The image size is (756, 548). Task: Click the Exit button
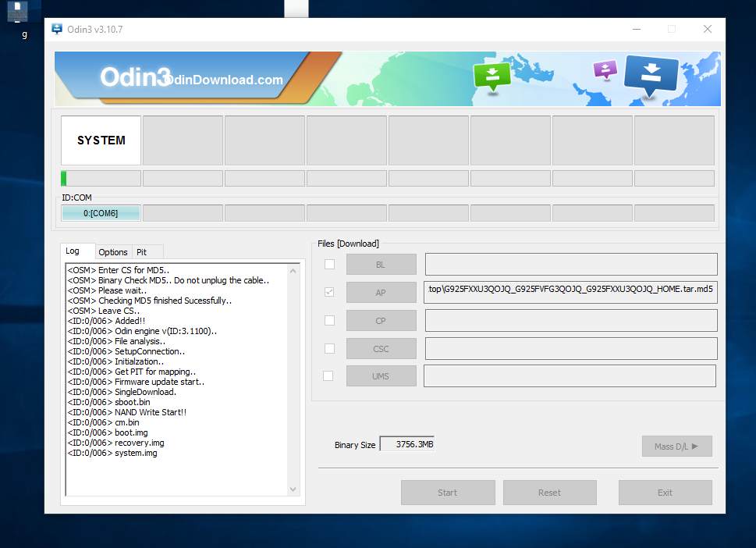665,493
